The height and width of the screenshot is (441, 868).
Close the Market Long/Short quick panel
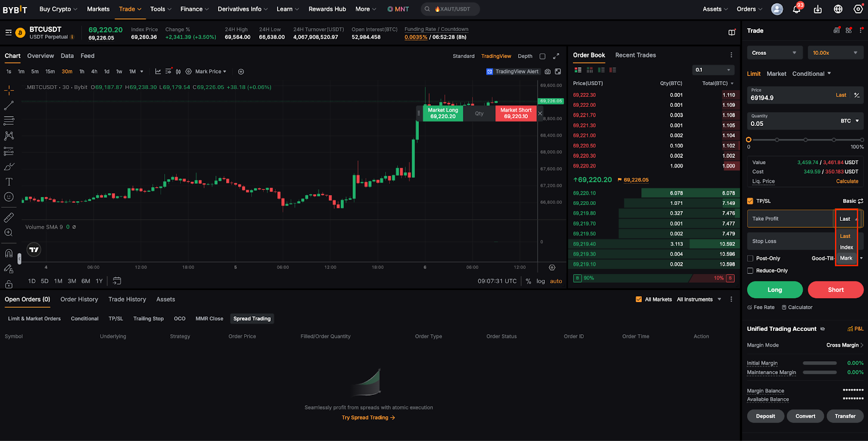click(540, 113)
